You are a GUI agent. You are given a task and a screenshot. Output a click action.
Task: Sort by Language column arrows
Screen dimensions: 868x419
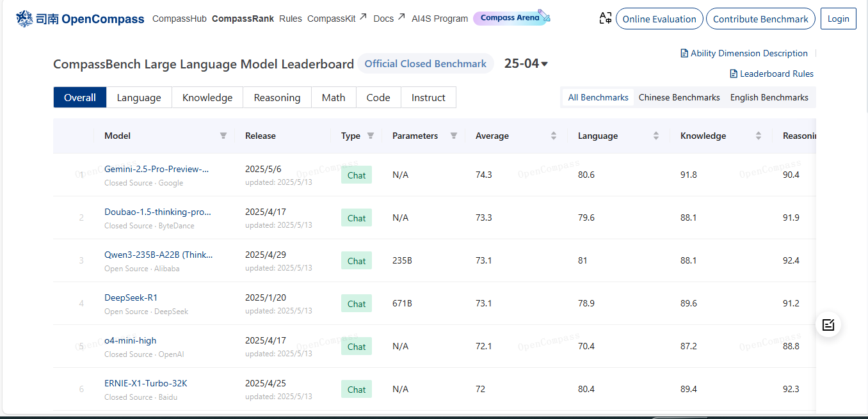[656, 136]
